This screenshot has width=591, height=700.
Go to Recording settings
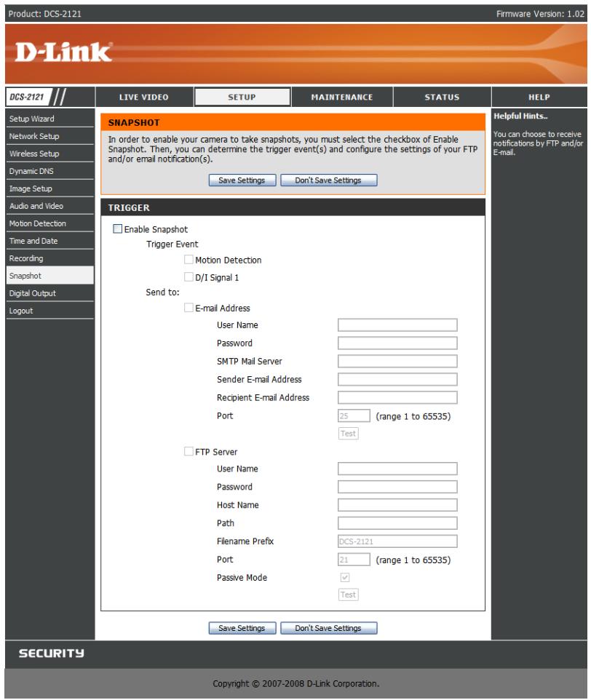coord(50,258)
